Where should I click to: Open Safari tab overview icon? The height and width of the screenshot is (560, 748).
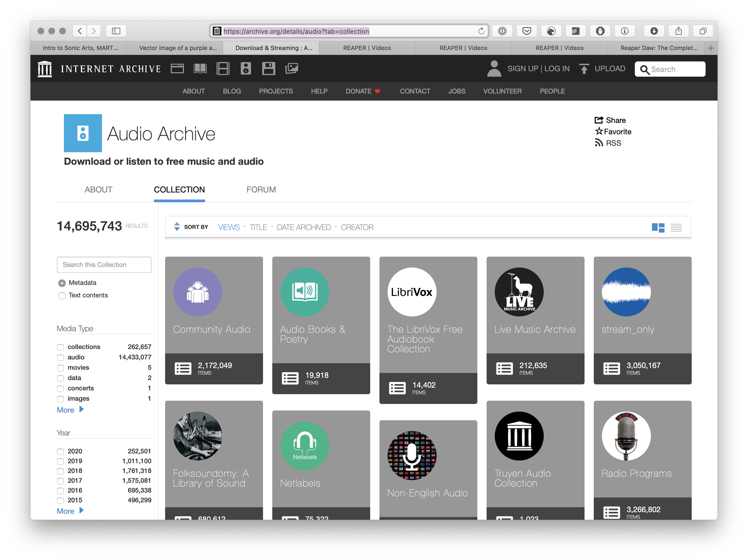(703, 31)
